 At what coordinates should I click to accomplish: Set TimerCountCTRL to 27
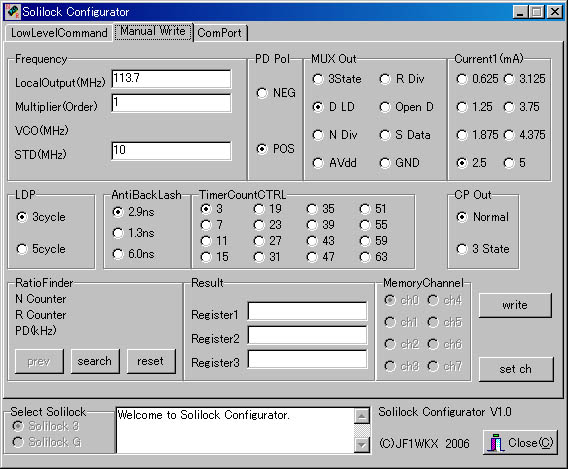pos(267,241)
